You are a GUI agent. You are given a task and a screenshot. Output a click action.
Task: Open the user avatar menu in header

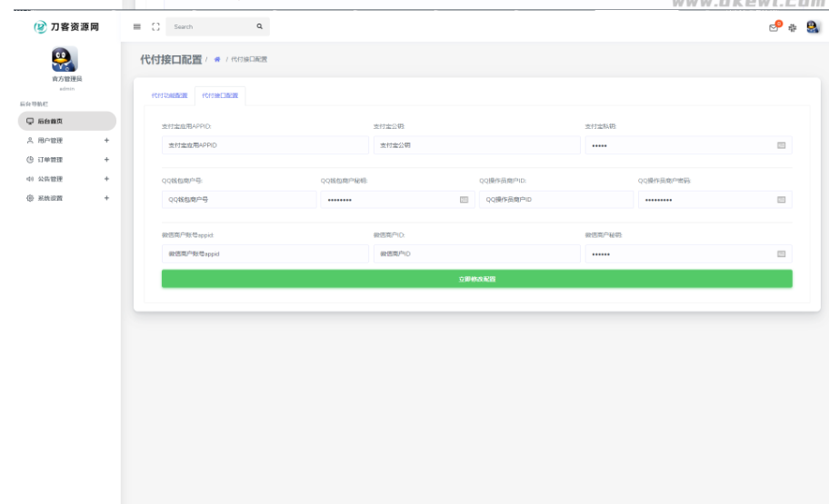pyautogui.click(x=813, y=27)
